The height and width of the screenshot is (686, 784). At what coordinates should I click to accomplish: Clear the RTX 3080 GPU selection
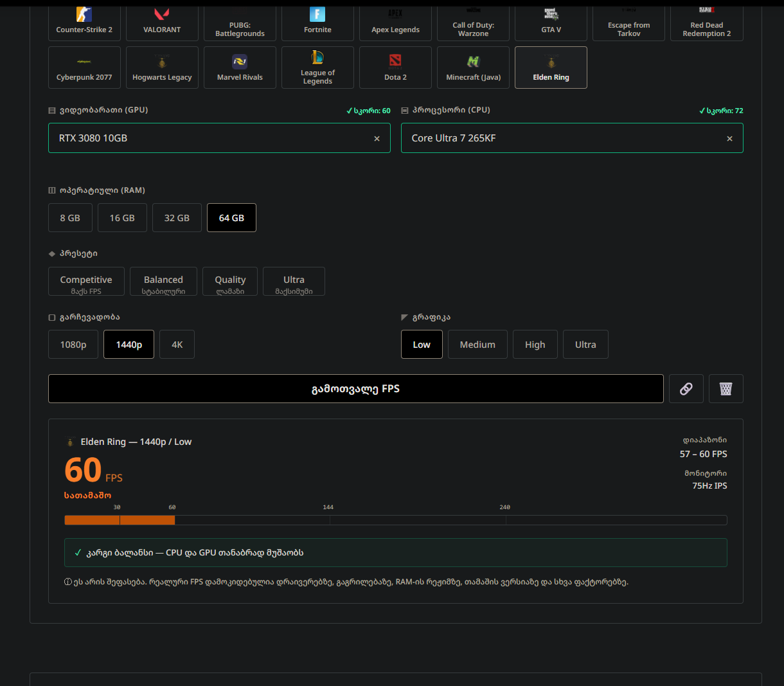click(x=377, y=139)
